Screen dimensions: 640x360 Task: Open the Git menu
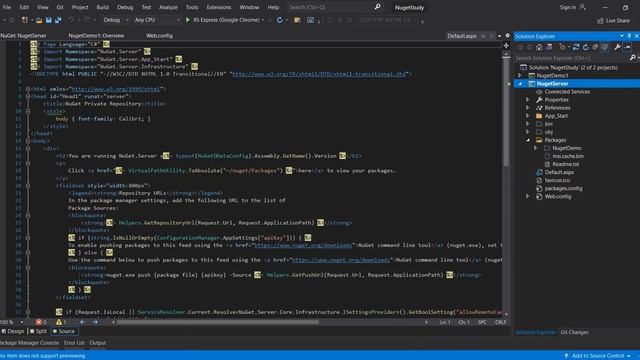[60, 7]
